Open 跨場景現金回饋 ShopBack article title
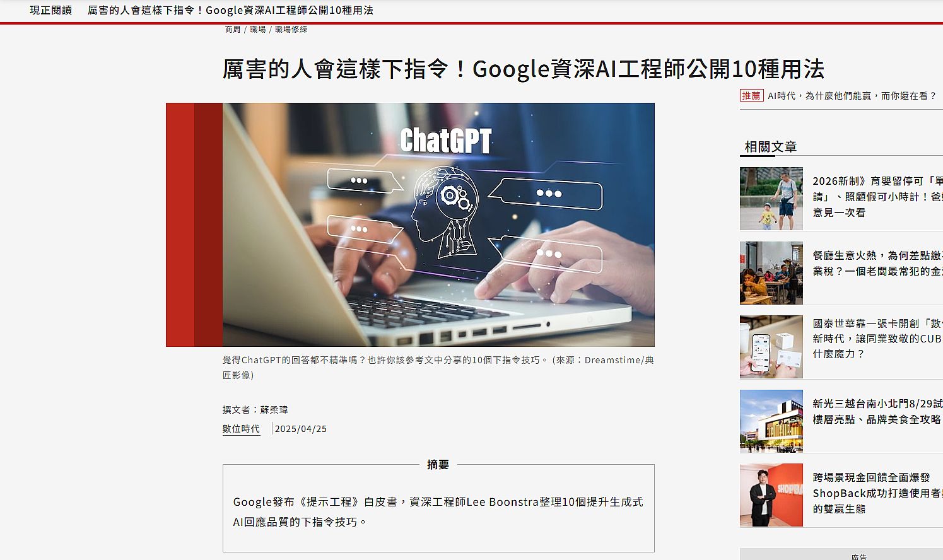 point(877,493)
